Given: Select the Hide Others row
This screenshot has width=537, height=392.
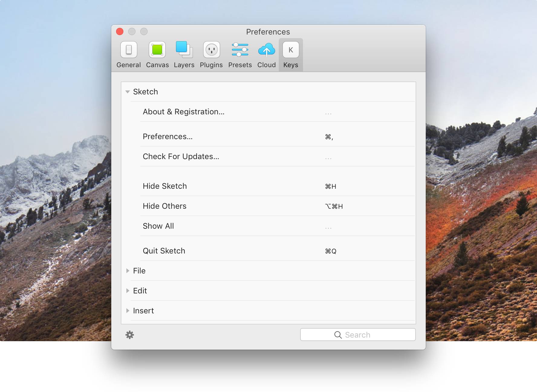Looking at the screenshot, I should point(278,206).
